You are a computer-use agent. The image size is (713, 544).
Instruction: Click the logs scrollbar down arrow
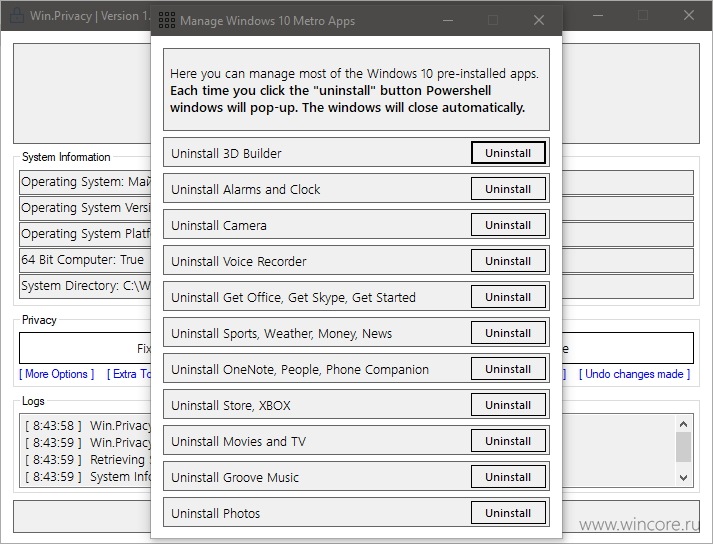[x=683, y=478]
